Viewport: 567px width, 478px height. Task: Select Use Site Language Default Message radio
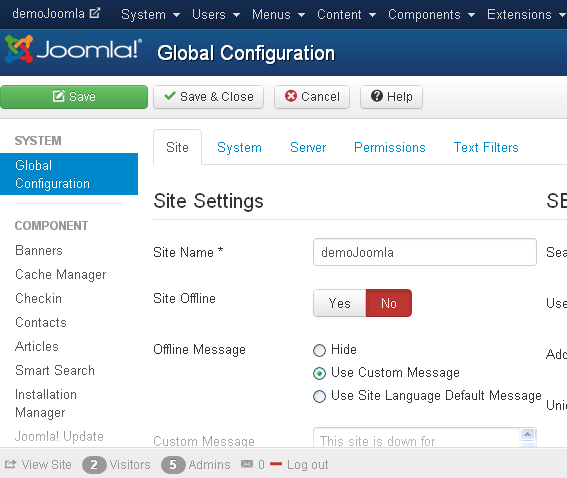[319, 396]
